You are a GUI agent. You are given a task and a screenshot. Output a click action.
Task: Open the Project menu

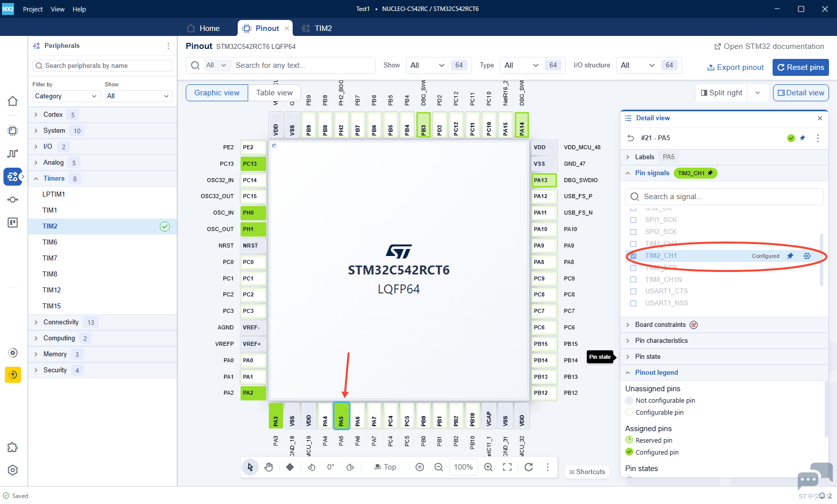tap(33, 9)
